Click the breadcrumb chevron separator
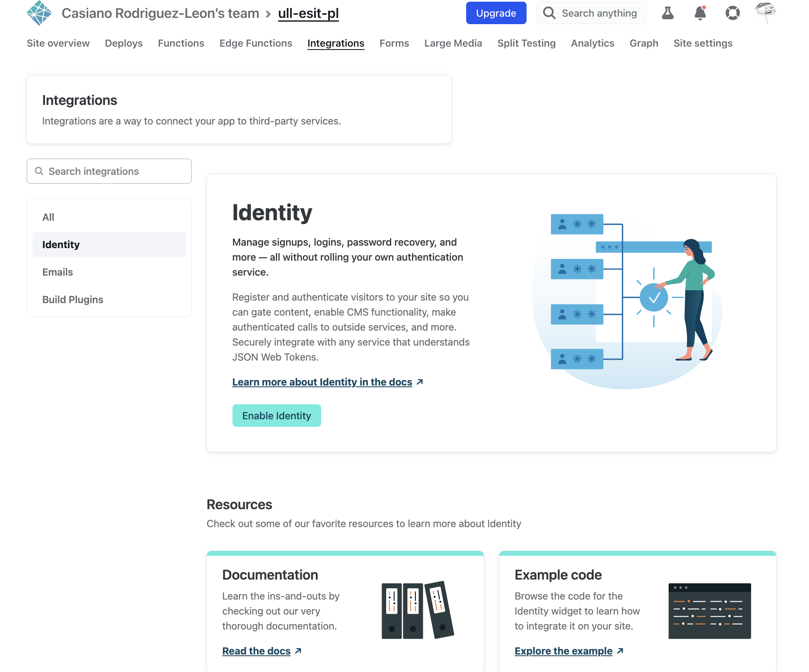Screen dimensions: 809x672 [x=269, y=14]
